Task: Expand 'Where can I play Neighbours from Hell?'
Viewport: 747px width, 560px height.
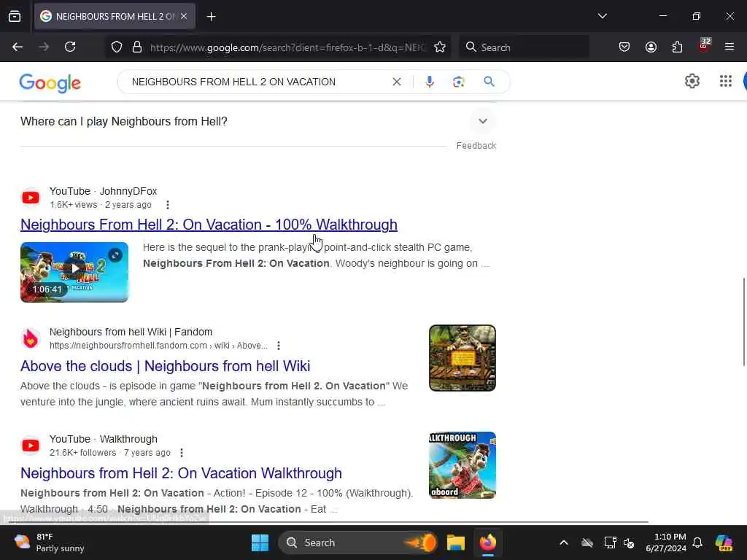Action: 483,121
